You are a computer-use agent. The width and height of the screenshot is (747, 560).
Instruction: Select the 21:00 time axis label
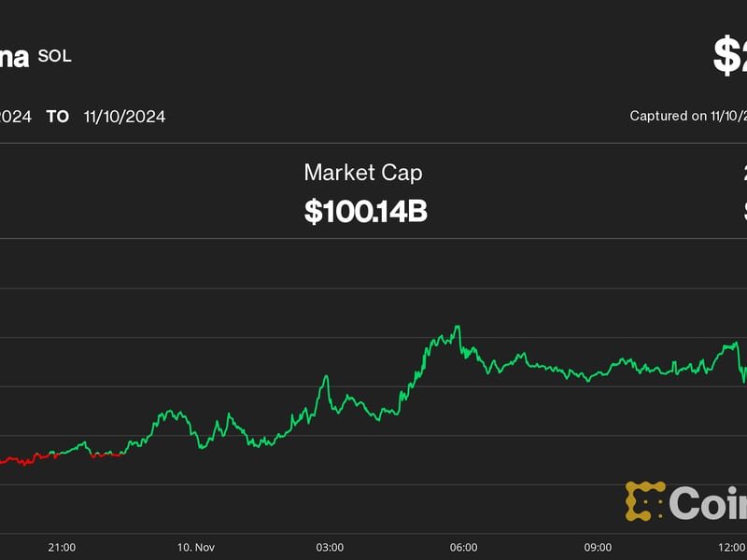[x=62, y=547]
